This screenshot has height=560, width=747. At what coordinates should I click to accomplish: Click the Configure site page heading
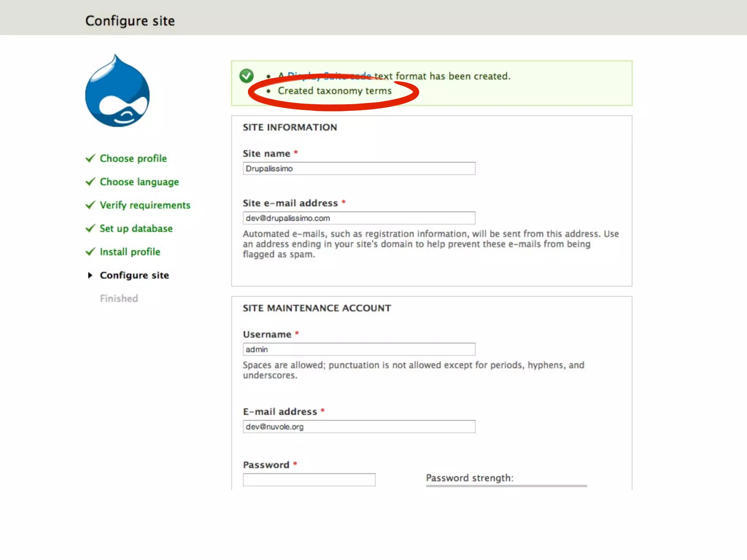130,21
